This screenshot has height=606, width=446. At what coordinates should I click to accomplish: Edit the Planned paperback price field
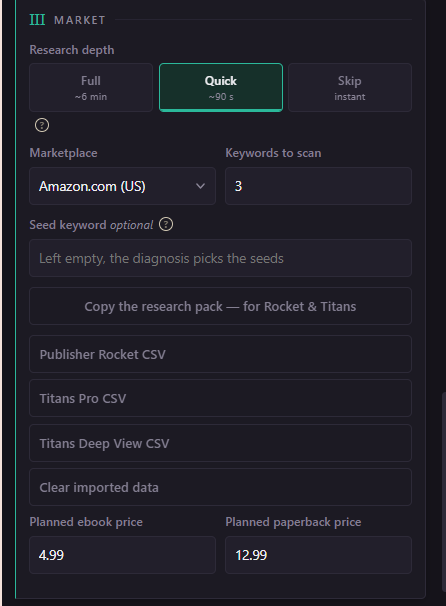pos(318,555)
